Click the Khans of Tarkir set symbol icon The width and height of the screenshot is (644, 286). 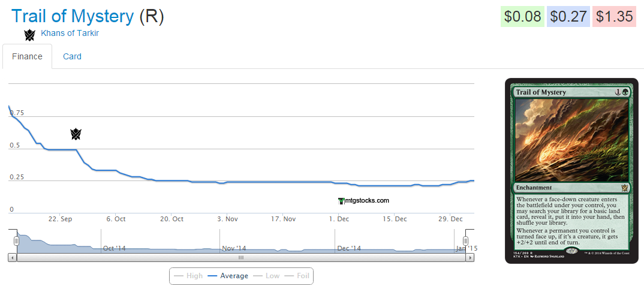click(x=29, y=35)
